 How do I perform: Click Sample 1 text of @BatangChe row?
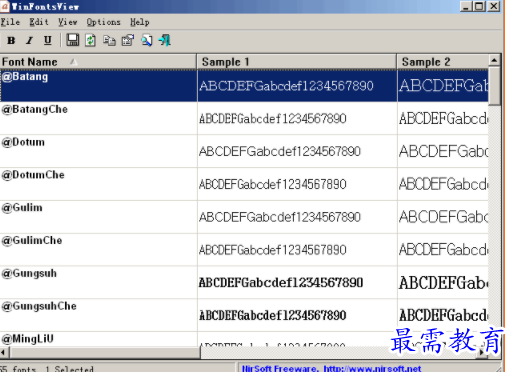[x=273, y=119]
